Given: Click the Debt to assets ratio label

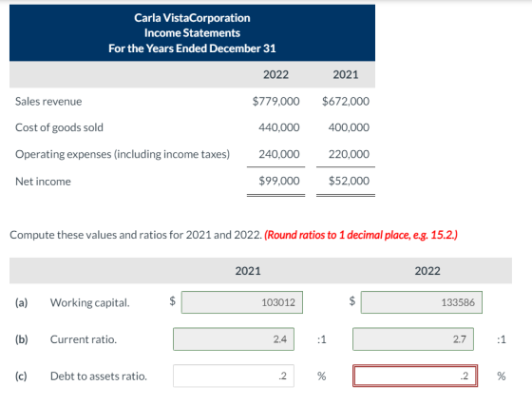Looking at the screenshot, I should pyautogui.click(x=99, y=376).
